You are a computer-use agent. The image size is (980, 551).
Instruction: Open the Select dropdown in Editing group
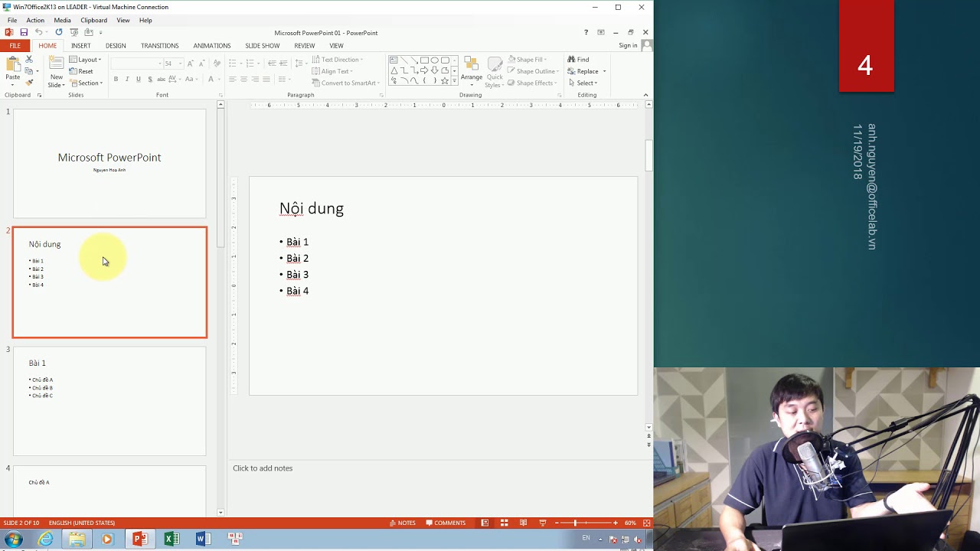click(x=583, y=83)
